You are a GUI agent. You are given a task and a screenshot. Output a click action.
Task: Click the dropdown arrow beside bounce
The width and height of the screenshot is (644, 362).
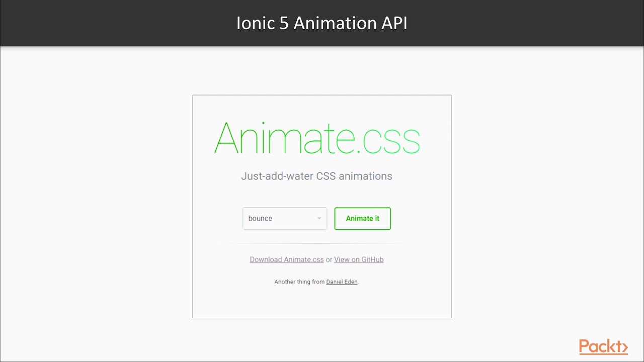click(319, 219)
